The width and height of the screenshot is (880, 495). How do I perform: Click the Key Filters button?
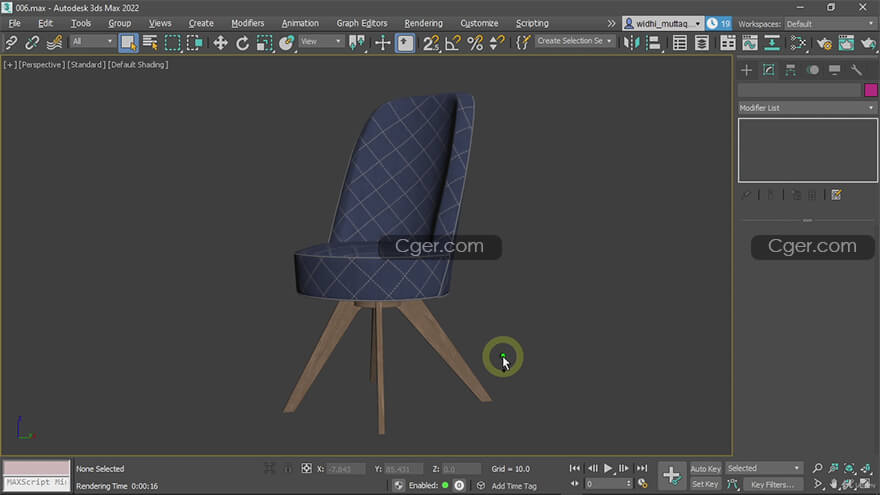(x=771, y=484)
